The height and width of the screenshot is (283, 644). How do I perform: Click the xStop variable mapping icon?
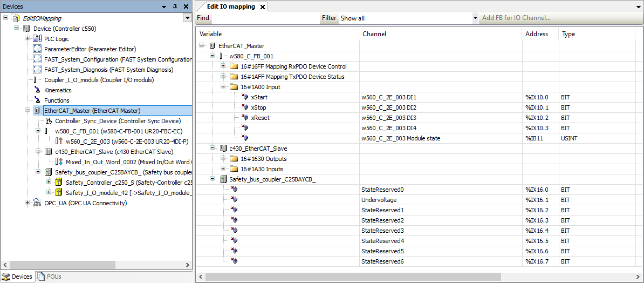click(x=245, y=108)
